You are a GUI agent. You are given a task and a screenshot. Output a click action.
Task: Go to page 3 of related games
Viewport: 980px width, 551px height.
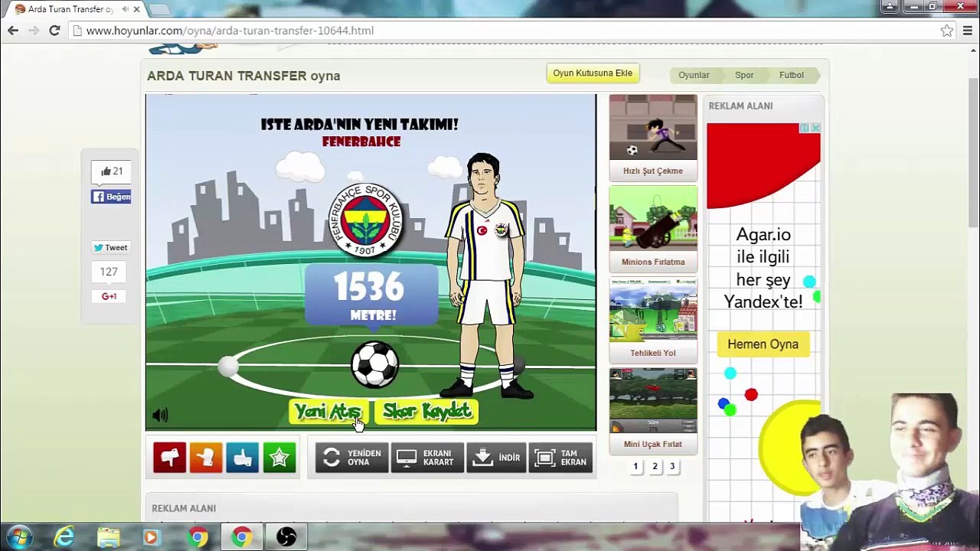click(672, 466)
